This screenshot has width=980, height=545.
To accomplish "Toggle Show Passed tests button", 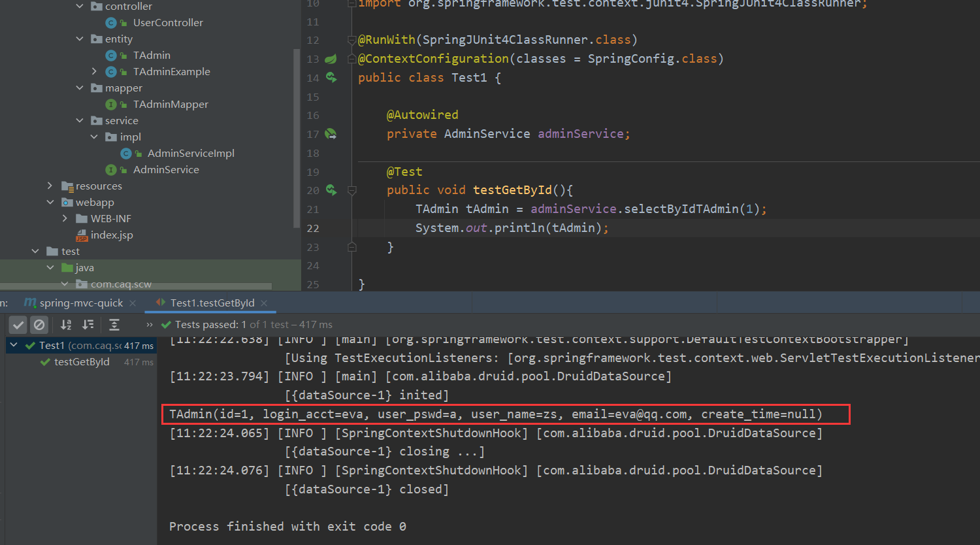I will coord(19,325).
